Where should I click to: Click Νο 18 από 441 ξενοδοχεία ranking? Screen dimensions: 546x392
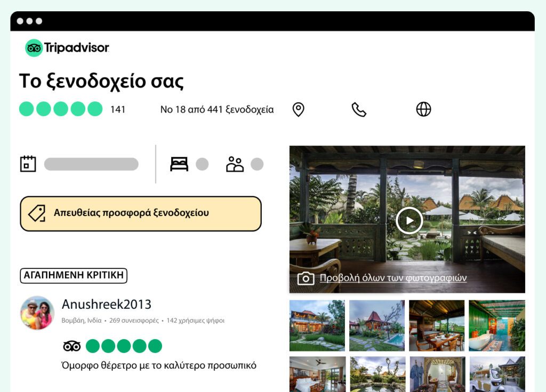tap(217, 109)
